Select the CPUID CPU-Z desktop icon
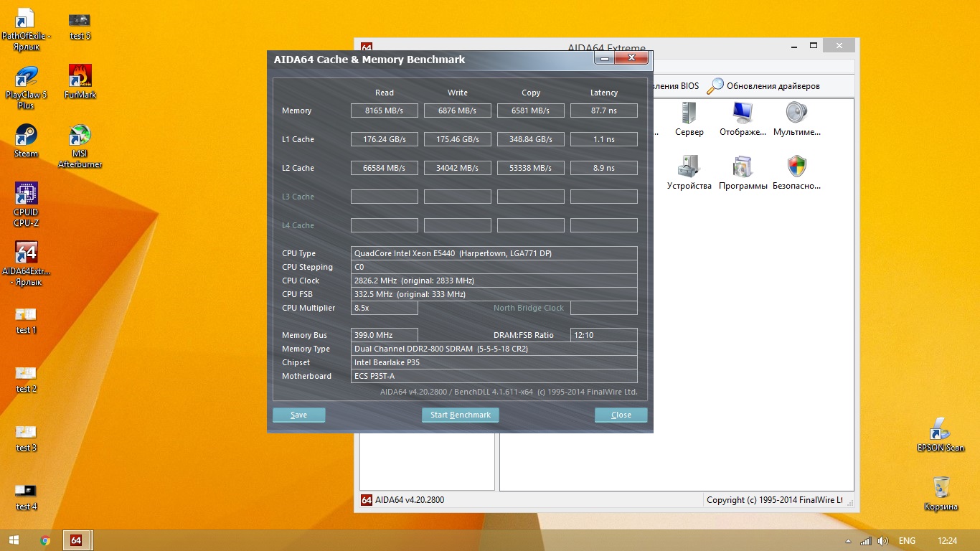The image size is (980, 551). click(x=27, y=205)
